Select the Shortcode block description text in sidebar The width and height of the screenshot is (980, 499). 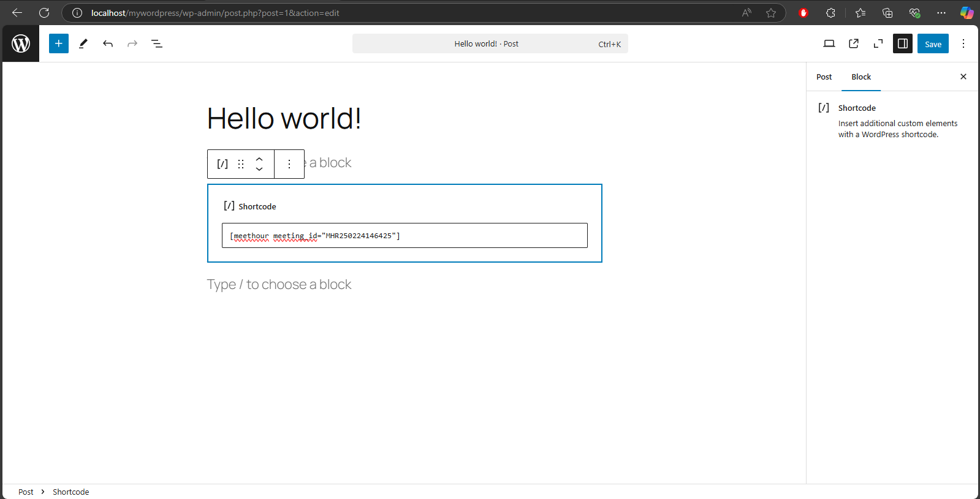coord(898,129)
